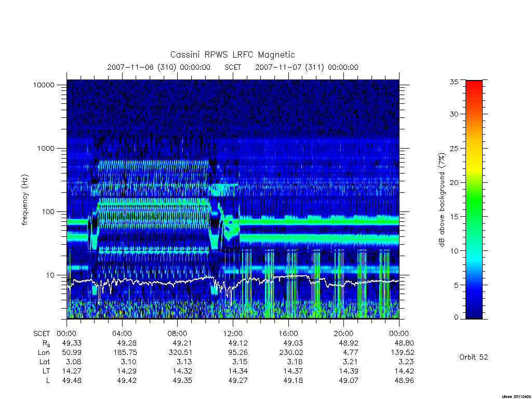Click the 20:00 SCET time label
The image size is (532, 399).
(x=343, y=334)
